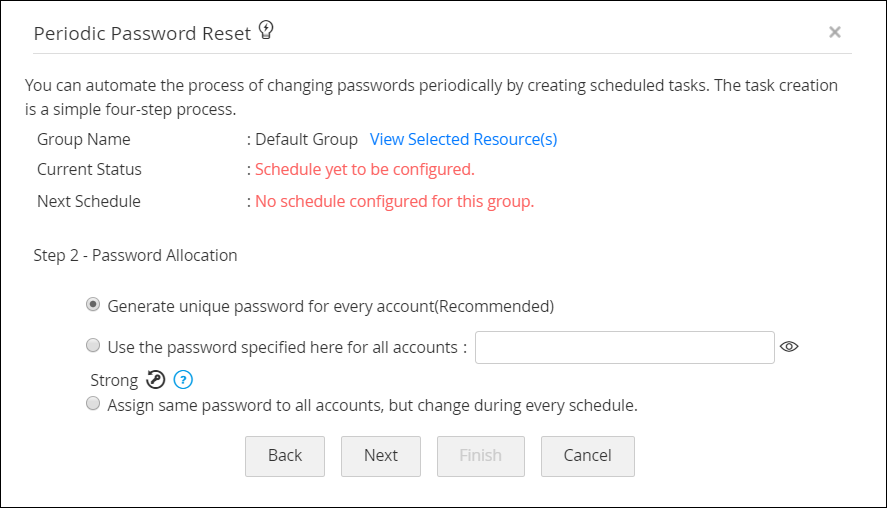The height and width of the screenshot is (508, 887).
Task: Select Generate unique password for every account
Action: [x=93, y=304]
